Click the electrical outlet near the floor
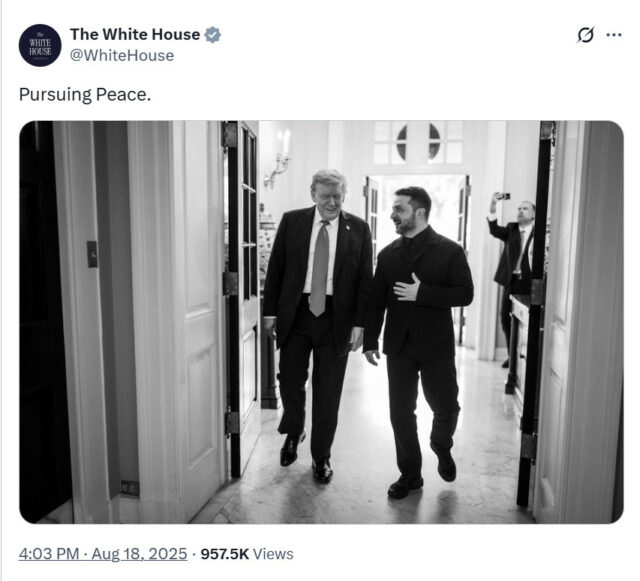The height and width of the screenshot is (581, 640). [130, 488]
